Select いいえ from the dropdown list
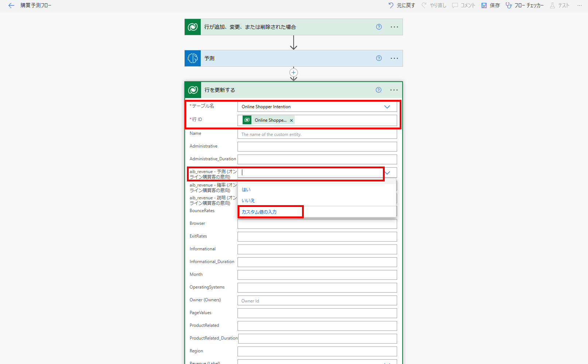Viewport: 588px width, 364px height. [x=248, y=201]
